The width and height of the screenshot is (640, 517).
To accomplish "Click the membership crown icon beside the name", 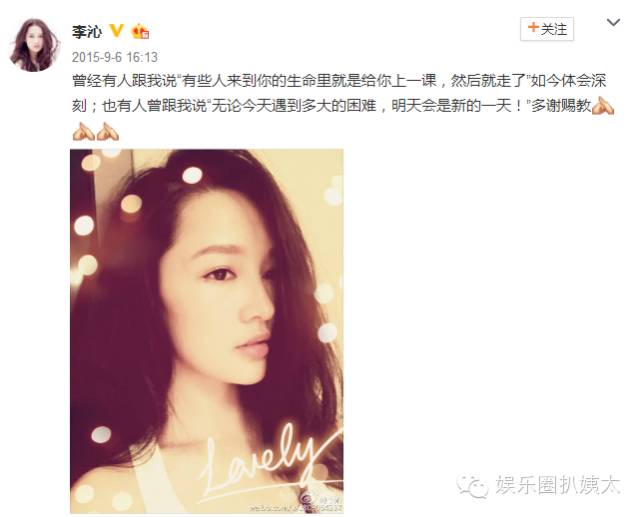I will (x=140, y=31).
